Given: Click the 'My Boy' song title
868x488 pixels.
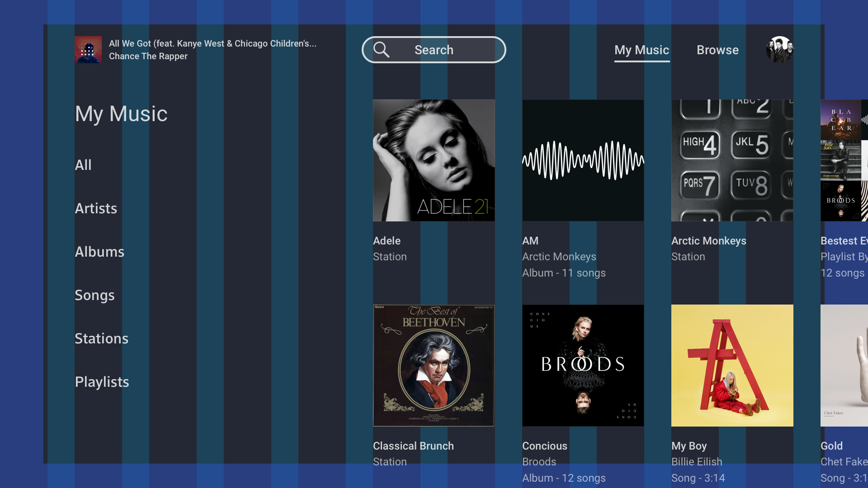Looking at the screenshot, I should 689,446.
